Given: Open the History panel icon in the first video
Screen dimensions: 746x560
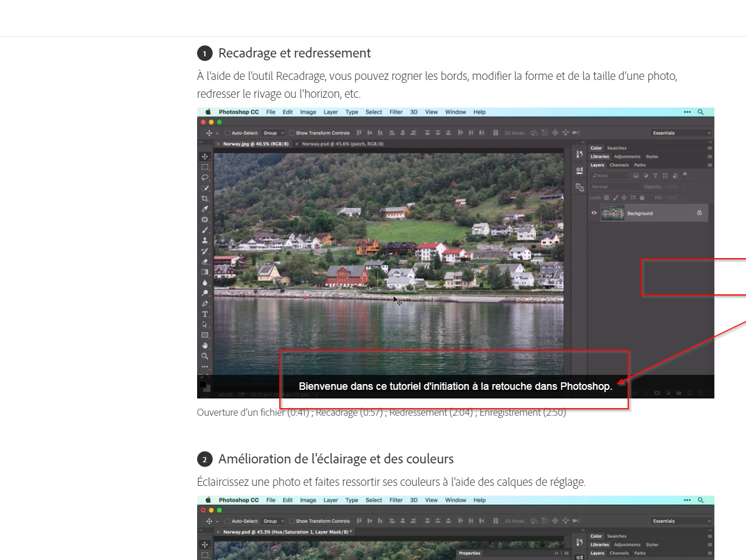Looking at the screenshot, I should click(579, 154).
